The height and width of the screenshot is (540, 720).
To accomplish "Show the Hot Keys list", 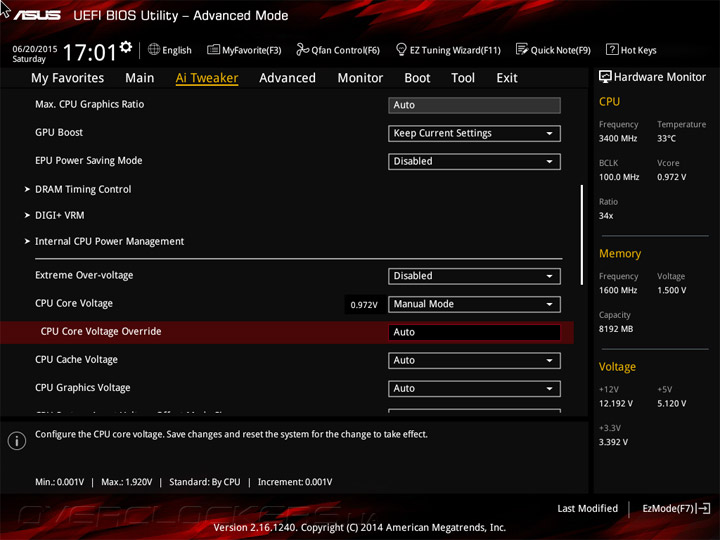I will pyautogui.click(x=638, y=50).
